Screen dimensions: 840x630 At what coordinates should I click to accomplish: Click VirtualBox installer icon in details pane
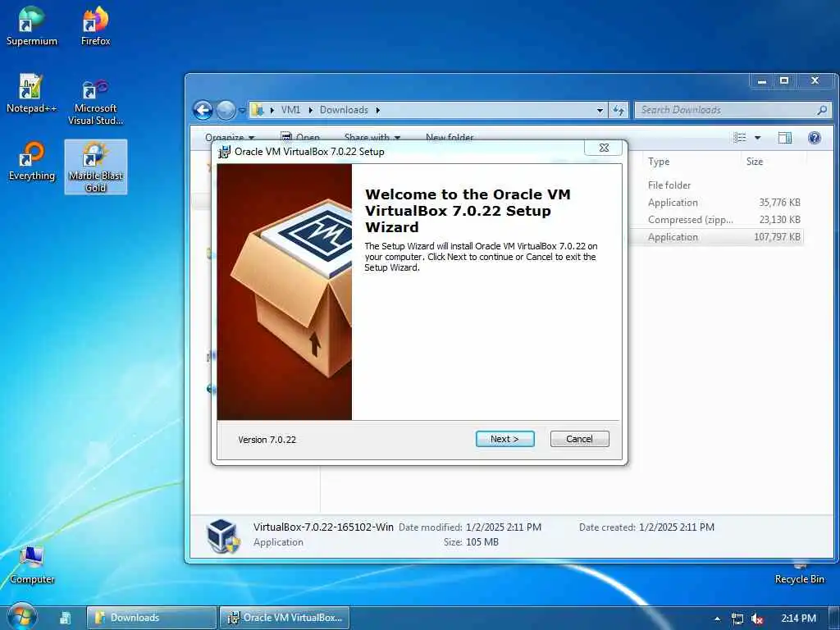pyautogui.click(x=223, y=536)
